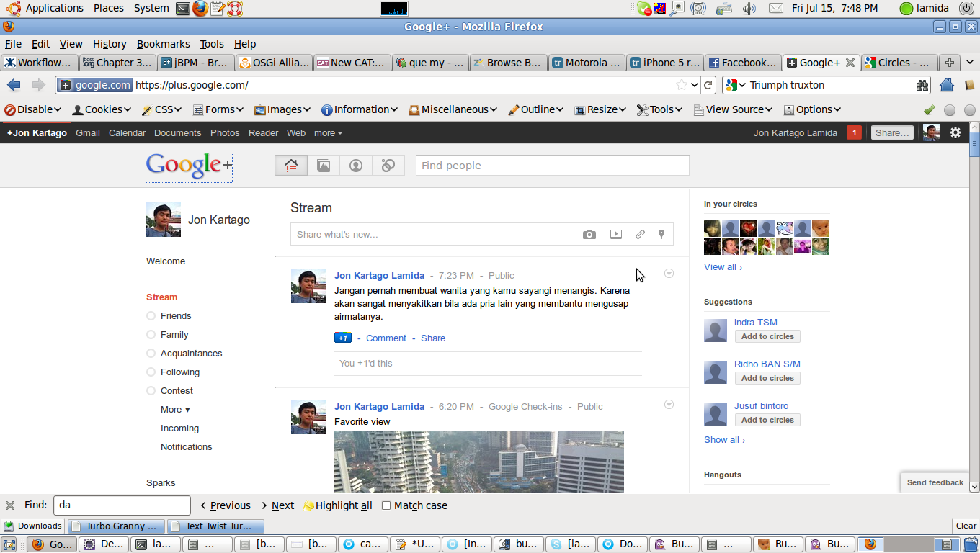Click the Google+ logo

click(189, 167)
